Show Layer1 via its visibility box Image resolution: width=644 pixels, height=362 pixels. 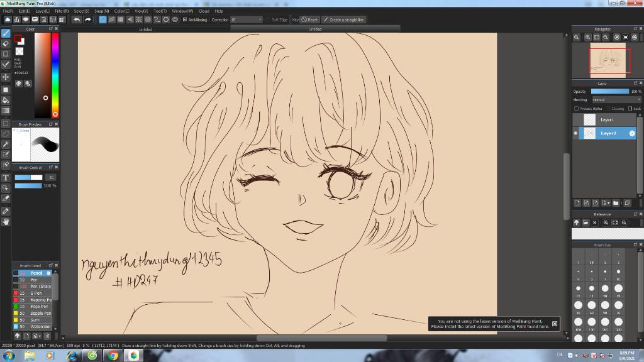tap(575, 120)
